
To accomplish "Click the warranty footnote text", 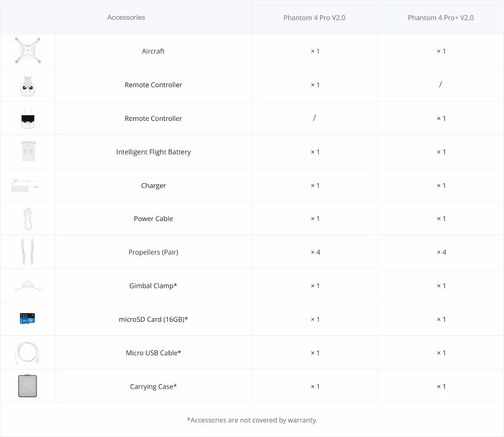I will [252, 420].
